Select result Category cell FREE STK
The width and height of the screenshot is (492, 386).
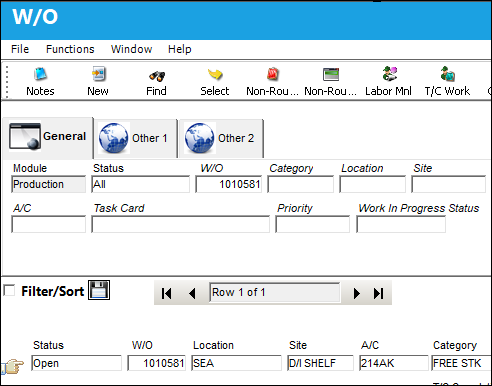click(462, 363)
